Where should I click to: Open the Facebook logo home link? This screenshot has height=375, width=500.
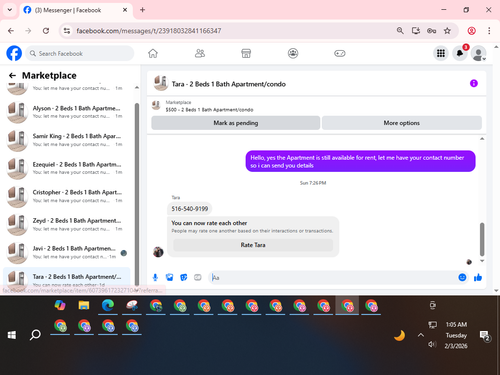click(x=14, y=53)
